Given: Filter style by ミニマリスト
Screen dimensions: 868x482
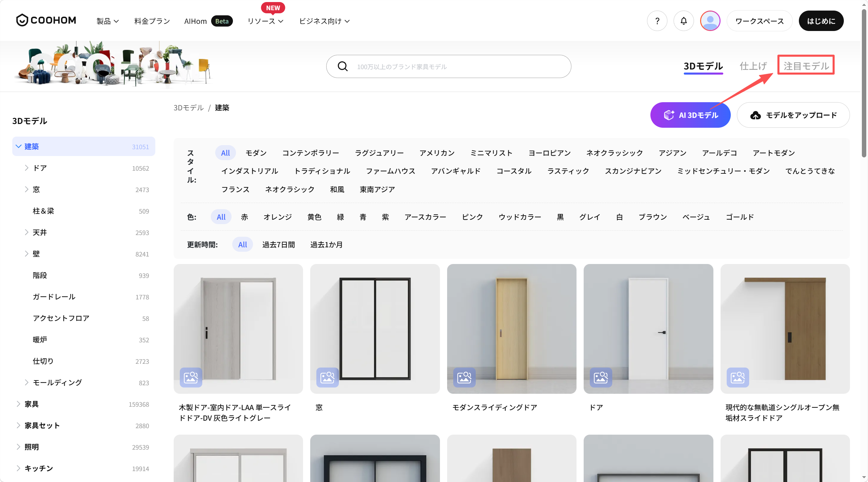Looking at the screenshot, I should (491, 153).
